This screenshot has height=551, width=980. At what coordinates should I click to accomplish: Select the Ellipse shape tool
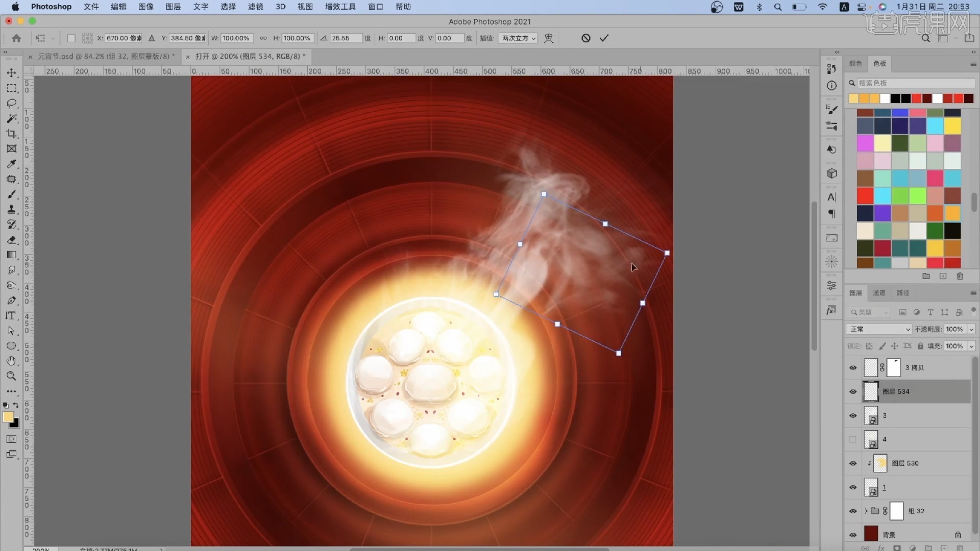pos(11,346)
